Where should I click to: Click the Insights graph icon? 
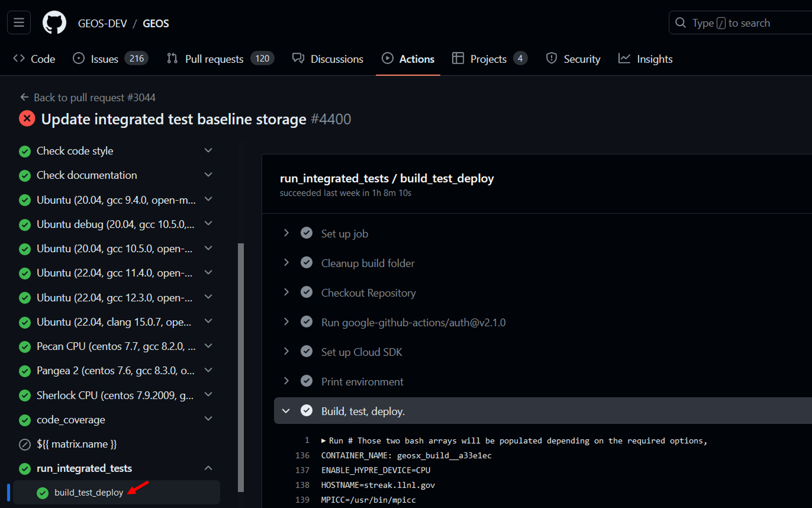(x=624, y=58)
